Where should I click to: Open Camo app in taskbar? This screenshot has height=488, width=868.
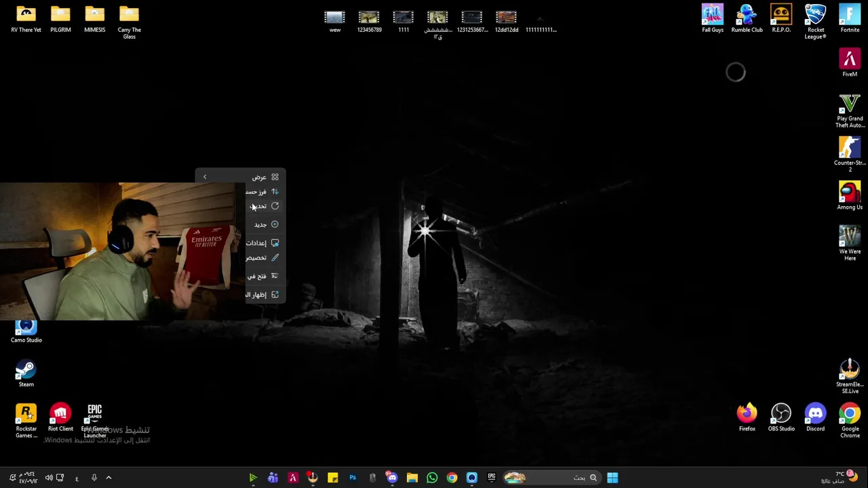click(472, 478)
